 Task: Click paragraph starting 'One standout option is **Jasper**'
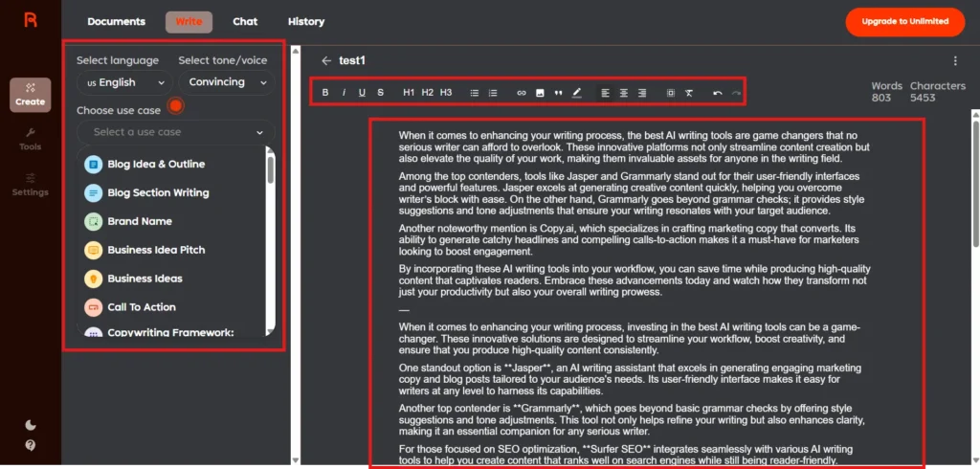[x=630, y=380]
